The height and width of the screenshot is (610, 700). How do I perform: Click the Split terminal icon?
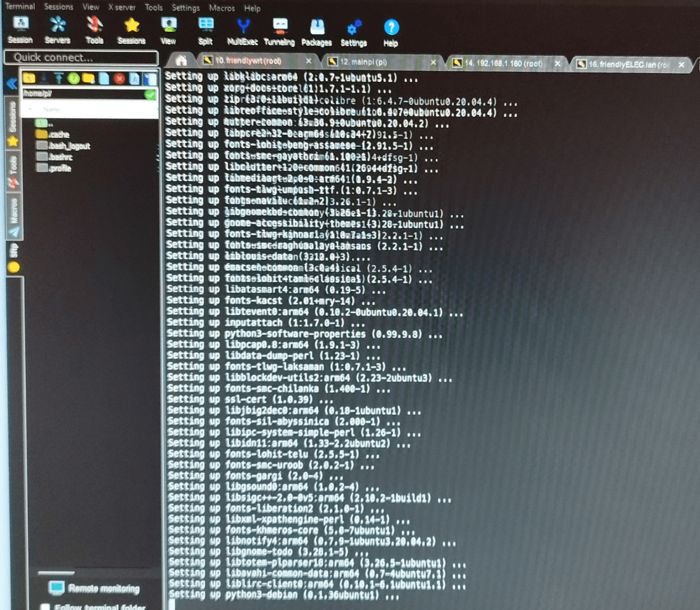[x=205, y=30]
